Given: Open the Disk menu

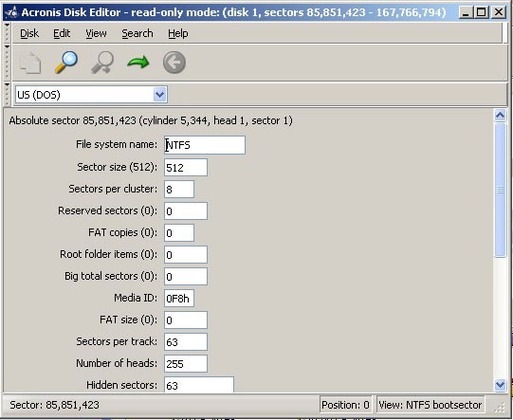Looking at the screenshot, I should (x=29, y=33).
